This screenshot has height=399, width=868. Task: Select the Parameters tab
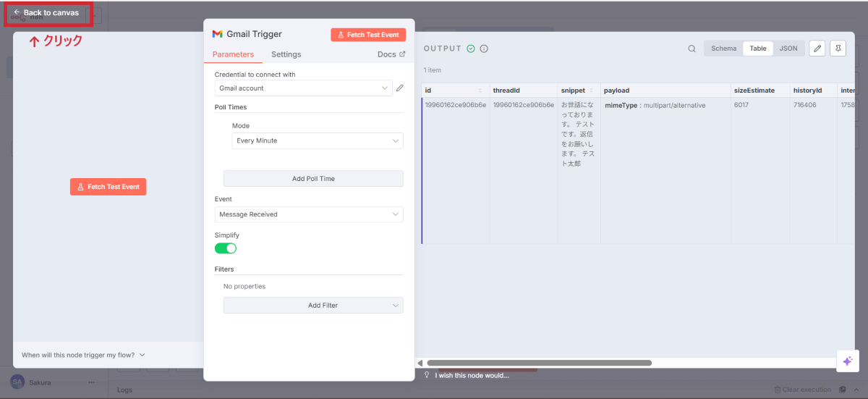point(233,54)
